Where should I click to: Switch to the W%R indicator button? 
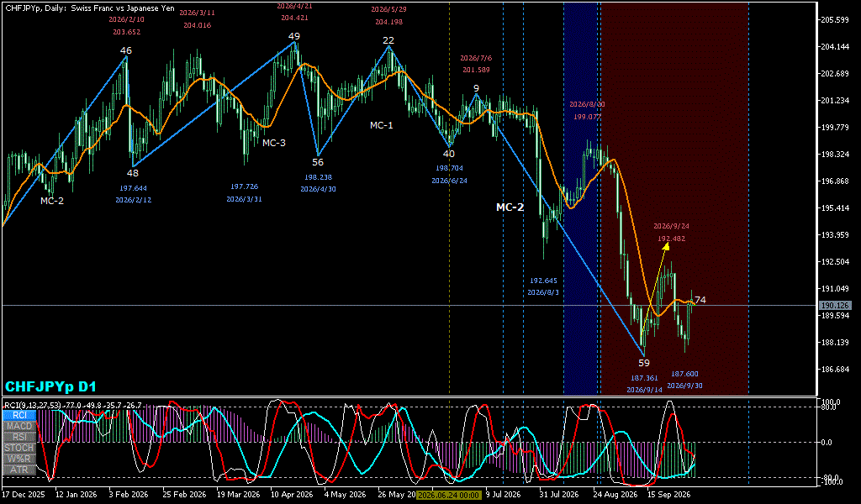click(x=20, y=459)
